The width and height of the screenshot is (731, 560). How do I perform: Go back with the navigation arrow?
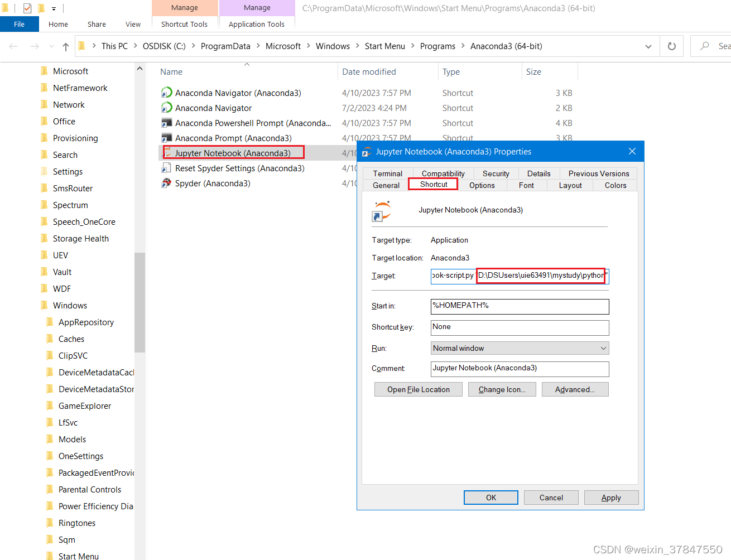click(x=13, y=46)
